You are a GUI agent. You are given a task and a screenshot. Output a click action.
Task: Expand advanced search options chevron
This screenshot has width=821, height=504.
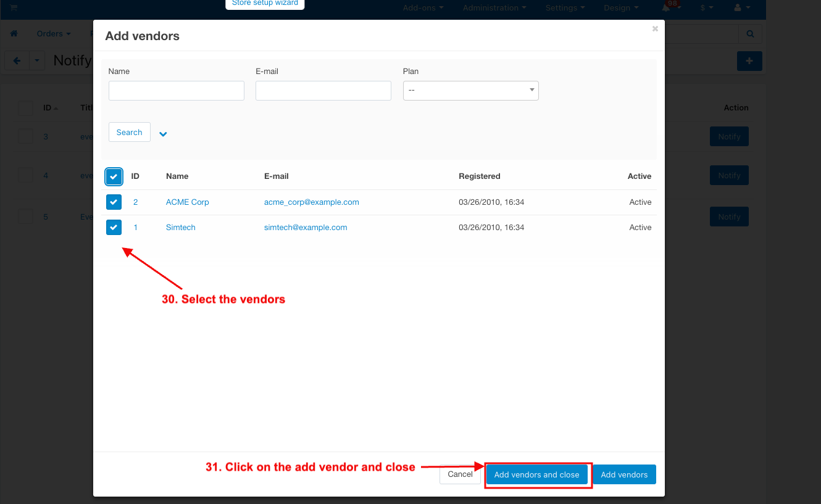163,134
